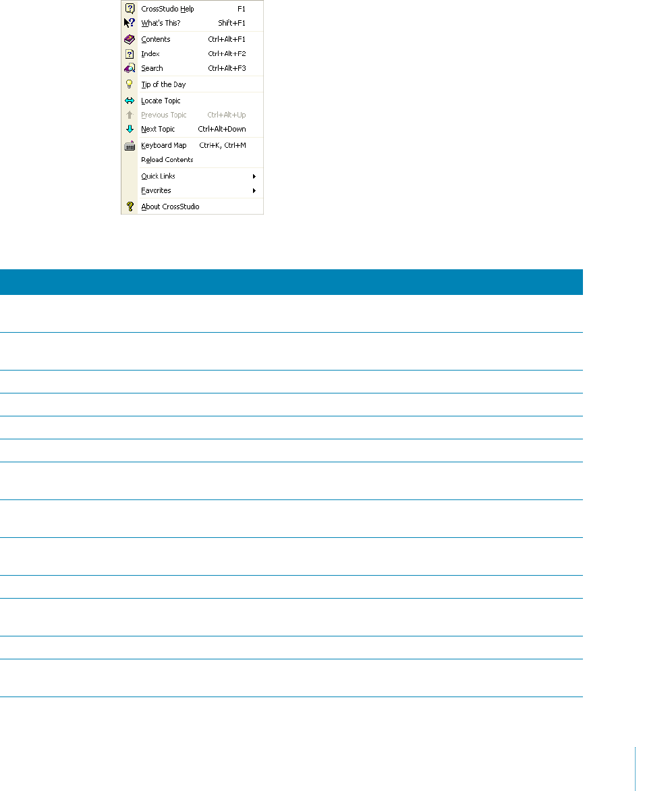672x791 pixels.
Task: Click the Contents book icon
Action: (130, 39)
